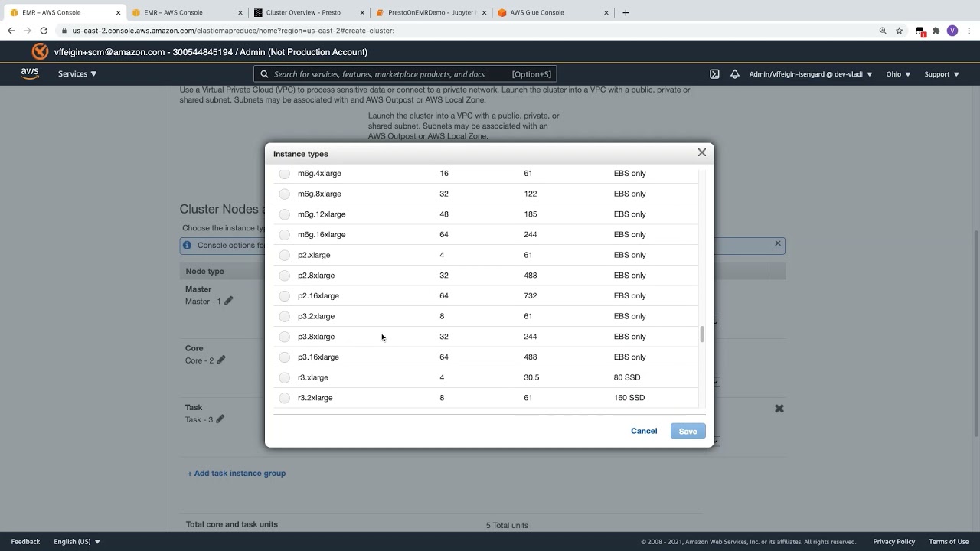Screen dimensions: 980x551
Task: Open the Privacy Policy link
Action: click(x=894, y=541)
